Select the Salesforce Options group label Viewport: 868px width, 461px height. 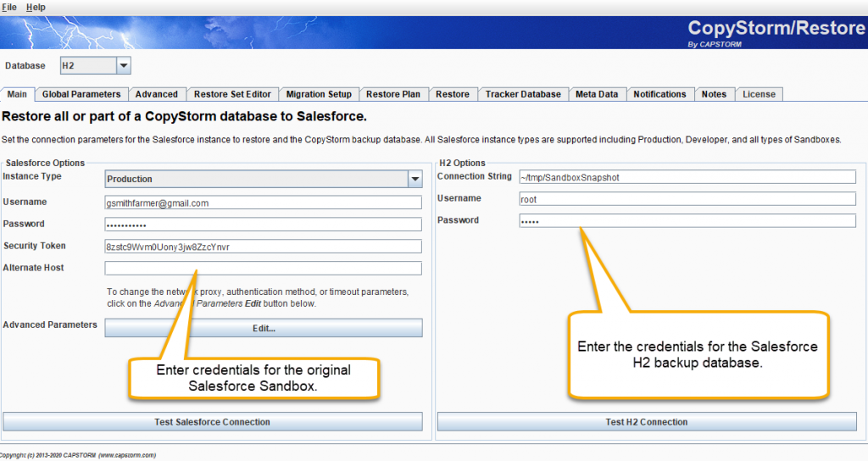pos(46,163)
